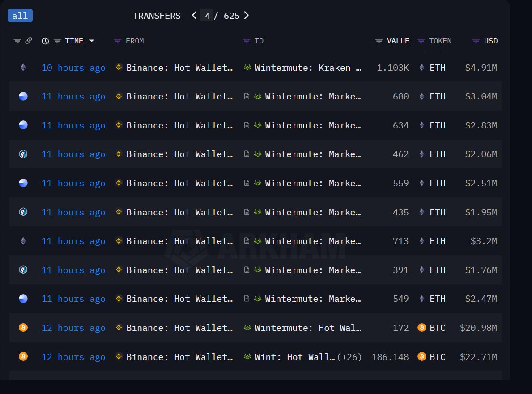
Task: Click ETH token icon on the 634 row
Action: 422,125
